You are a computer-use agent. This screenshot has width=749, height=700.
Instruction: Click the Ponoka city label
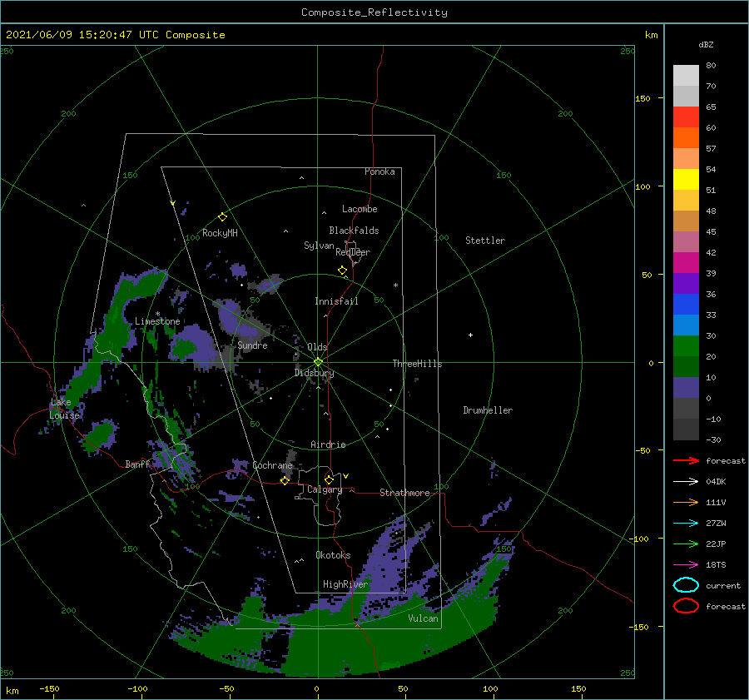pos(379,171)
